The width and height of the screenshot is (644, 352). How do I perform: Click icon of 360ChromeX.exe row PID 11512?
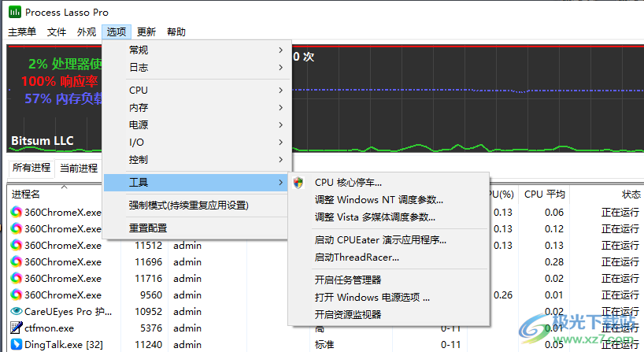pyautogui.click(x=16, y=245)
